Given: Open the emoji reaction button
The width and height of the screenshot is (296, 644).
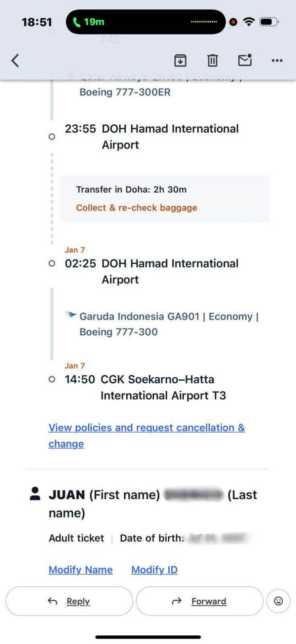Looking at the screenshot, I should (x=278, y=601).
